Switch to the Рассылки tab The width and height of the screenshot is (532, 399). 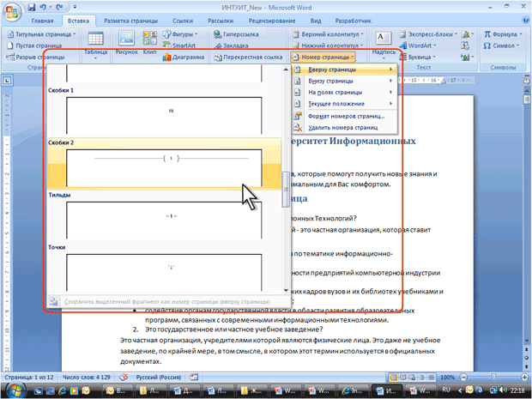click(221, 21)
